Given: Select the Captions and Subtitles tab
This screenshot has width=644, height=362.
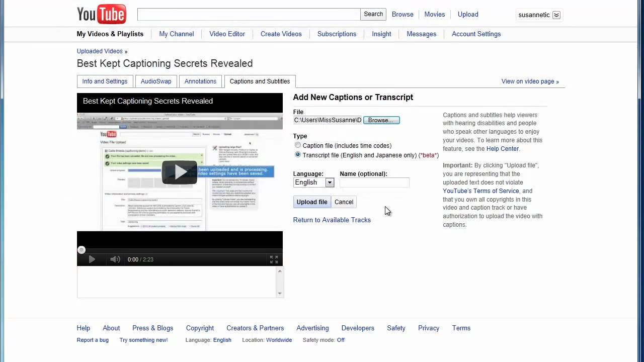Looking at the screenshot, I should pyautogui.click(x=260, y=81).
